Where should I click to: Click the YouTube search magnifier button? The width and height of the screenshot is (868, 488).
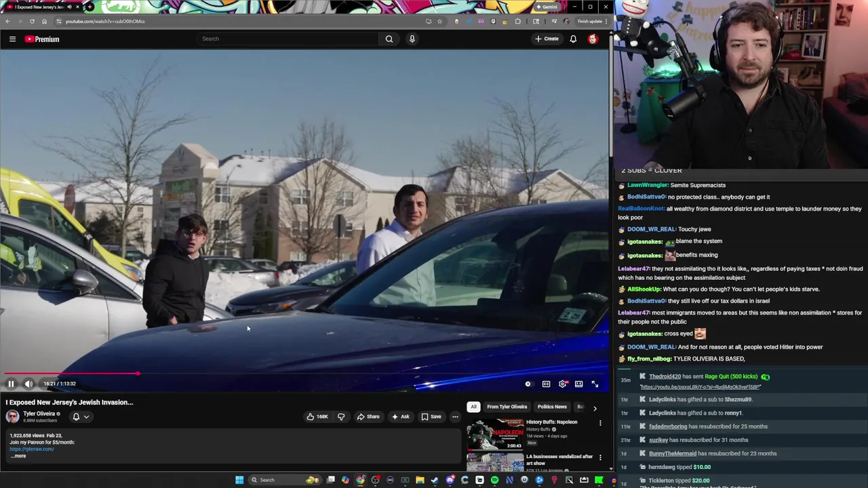pos(389,39)
